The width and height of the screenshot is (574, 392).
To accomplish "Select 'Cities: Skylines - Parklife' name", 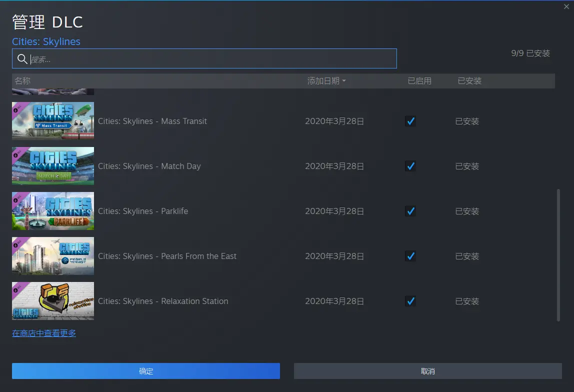I will click(143, 211).
